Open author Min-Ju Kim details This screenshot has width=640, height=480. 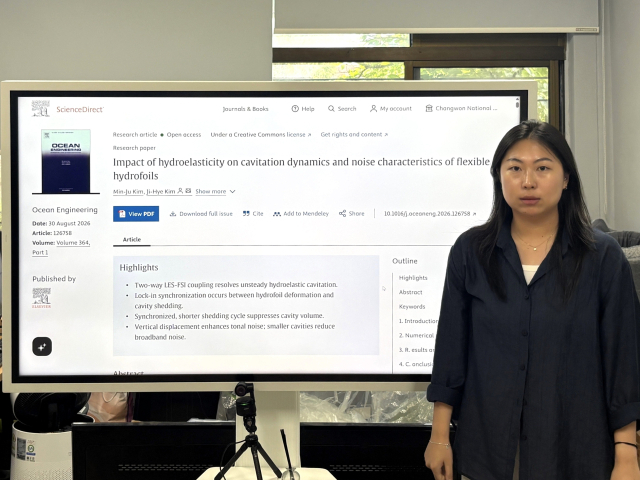(128, 191)
